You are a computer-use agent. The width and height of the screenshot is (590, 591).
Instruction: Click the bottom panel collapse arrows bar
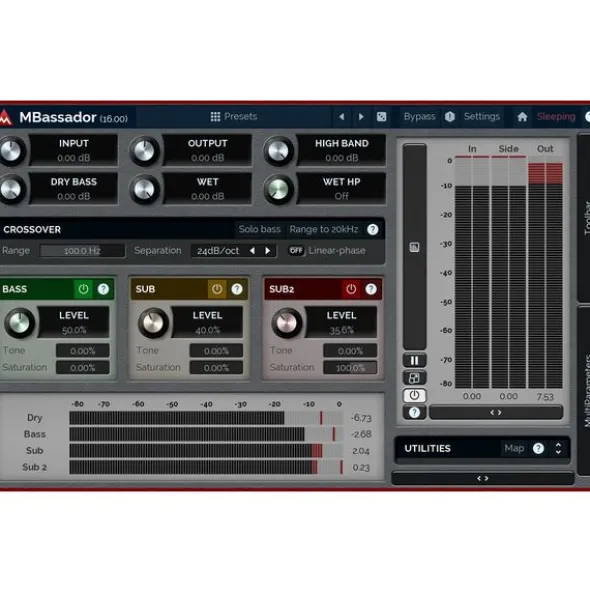pos(483,478)
